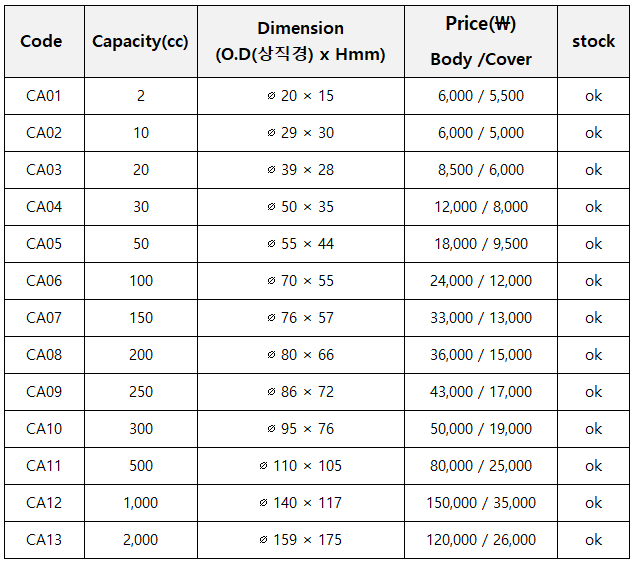This screenshot has width=633, height=565.
Task: Click the 8,500 / 6,000 price cell
Action: [x=481, y=170]
